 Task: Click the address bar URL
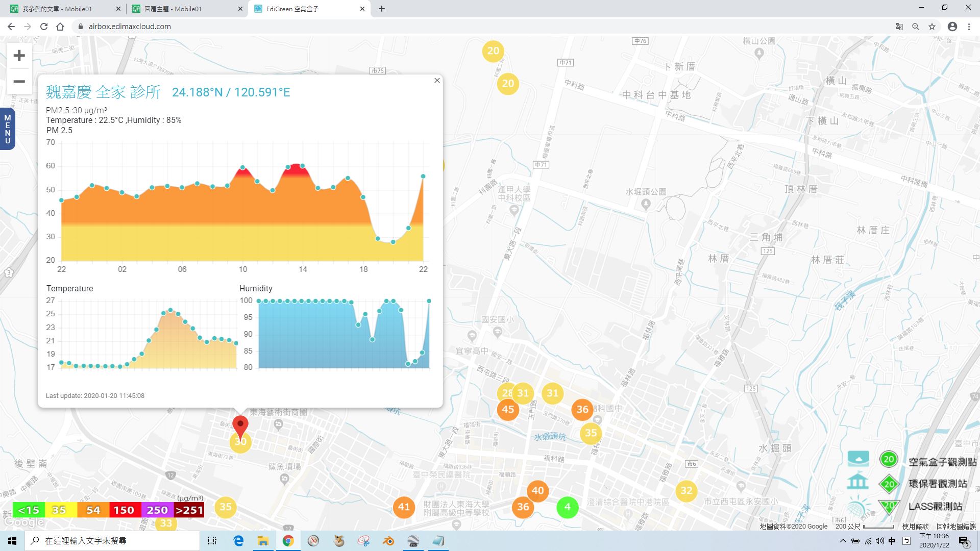click(x=130, y=27)
